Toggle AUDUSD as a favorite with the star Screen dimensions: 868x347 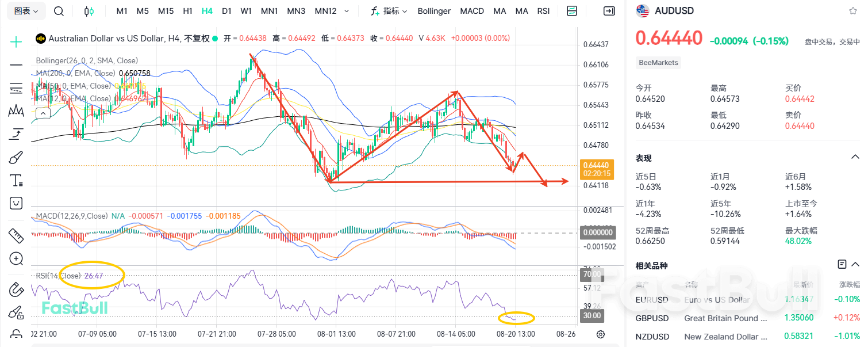854,10
